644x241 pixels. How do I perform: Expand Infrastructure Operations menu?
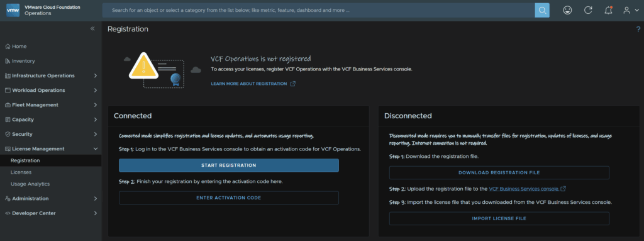(50, 76)
